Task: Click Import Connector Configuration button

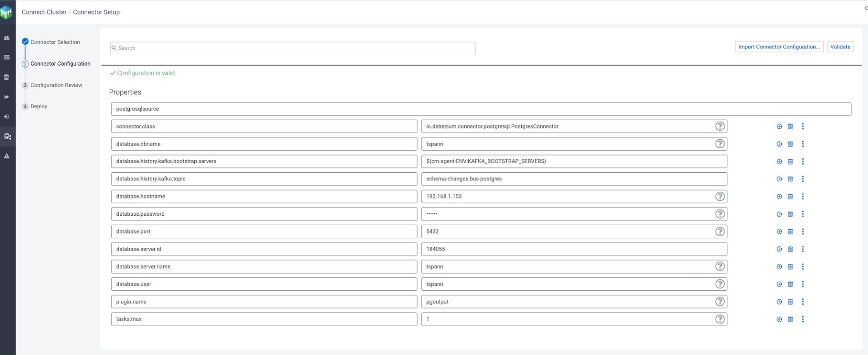Action: pyautogui.click(x=779, y=47)
